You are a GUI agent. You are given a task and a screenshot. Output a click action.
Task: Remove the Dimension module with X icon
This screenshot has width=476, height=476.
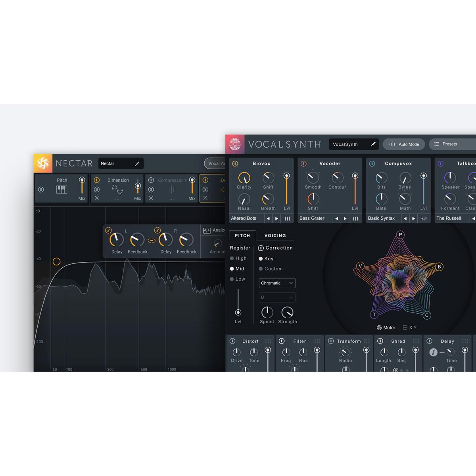coord(97,198)
